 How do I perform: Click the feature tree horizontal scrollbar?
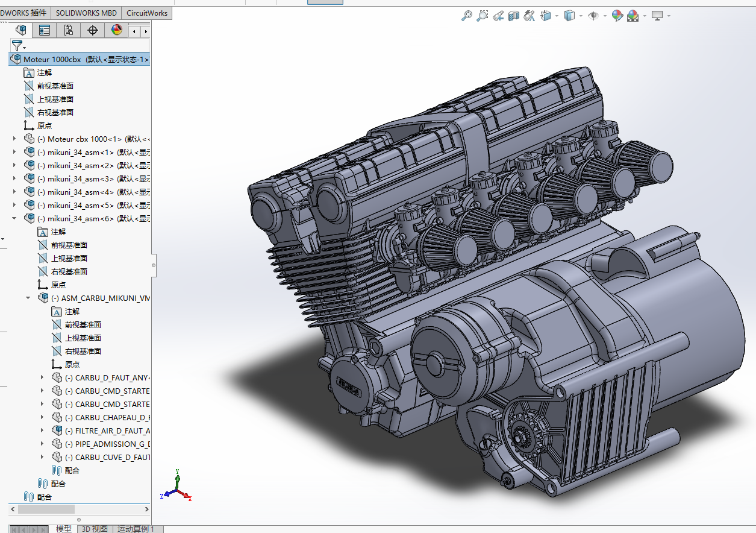(x=80, y=509)
